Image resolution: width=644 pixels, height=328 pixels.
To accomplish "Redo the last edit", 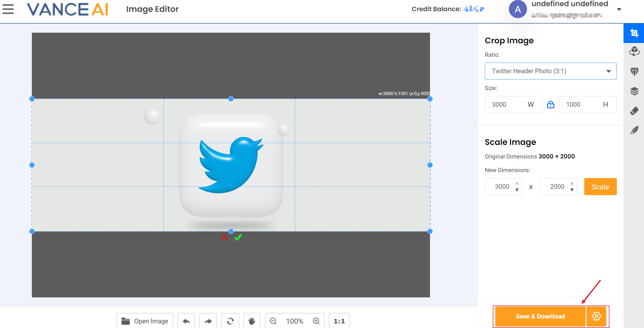I will coord(208,321).
